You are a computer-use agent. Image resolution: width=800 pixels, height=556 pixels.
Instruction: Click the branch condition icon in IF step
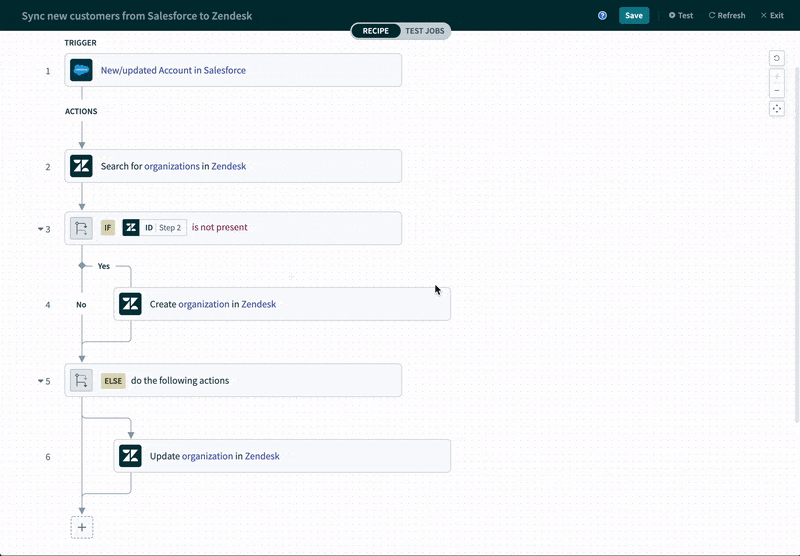tap(81, 228)
